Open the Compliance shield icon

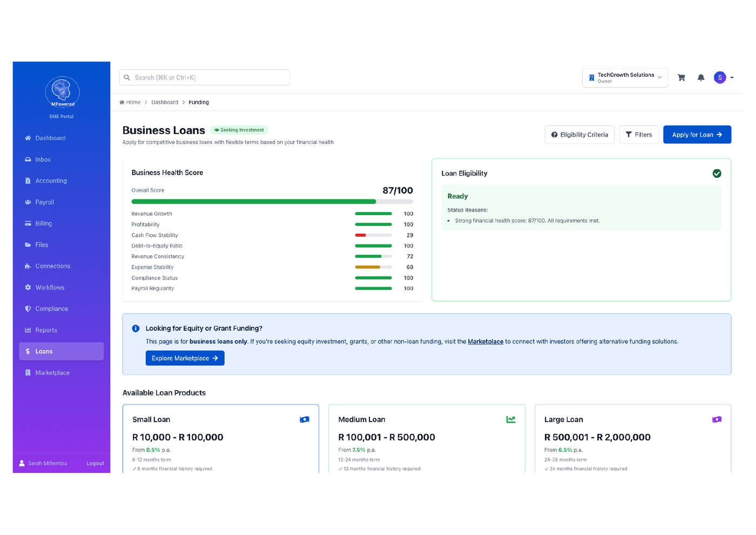click(x=28, y=309)
